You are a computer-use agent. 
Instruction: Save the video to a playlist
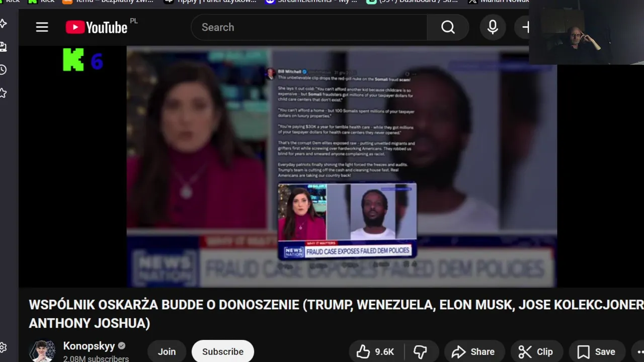[597, 351]
